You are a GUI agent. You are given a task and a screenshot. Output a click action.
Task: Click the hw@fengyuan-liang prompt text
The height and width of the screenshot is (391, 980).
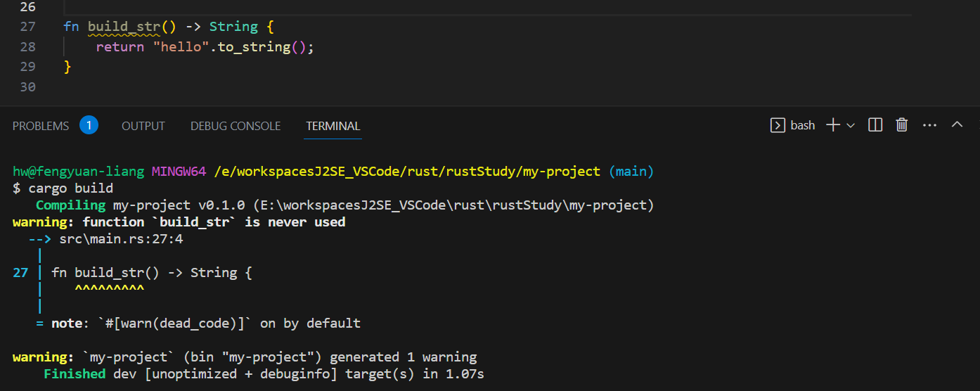[x=79, y=172]
